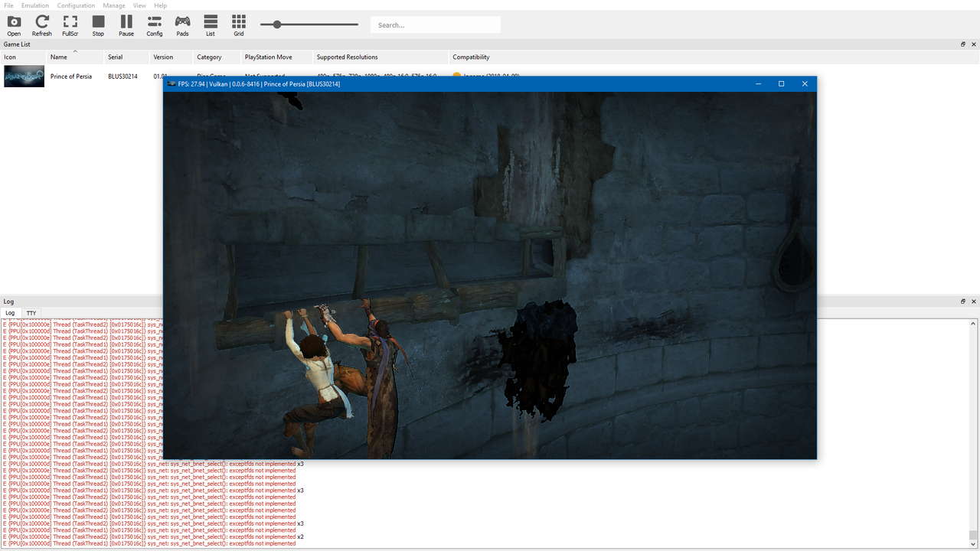
Task: Sort by PlayStation Move column header
Action: click(x=276, y=57)
